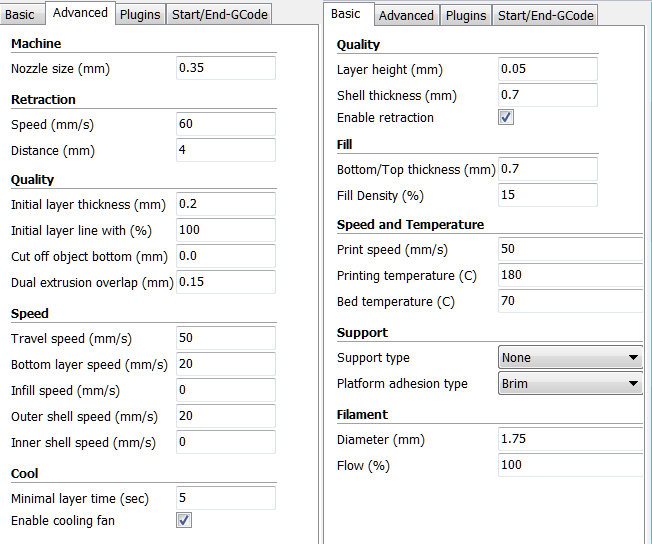Edit the Printing temperature field

[x=570, y=275]
